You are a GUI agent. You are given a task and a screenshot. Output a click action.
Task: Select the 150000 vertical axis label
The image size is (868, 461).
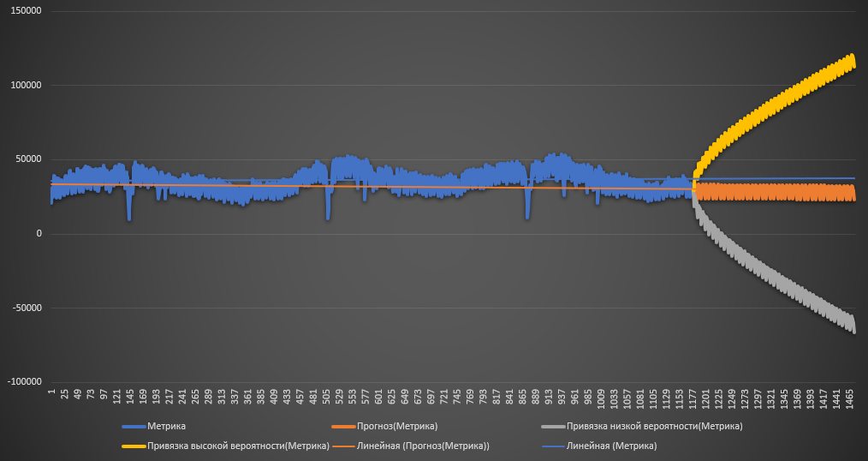pyautogui.click(x=29, y=11)
